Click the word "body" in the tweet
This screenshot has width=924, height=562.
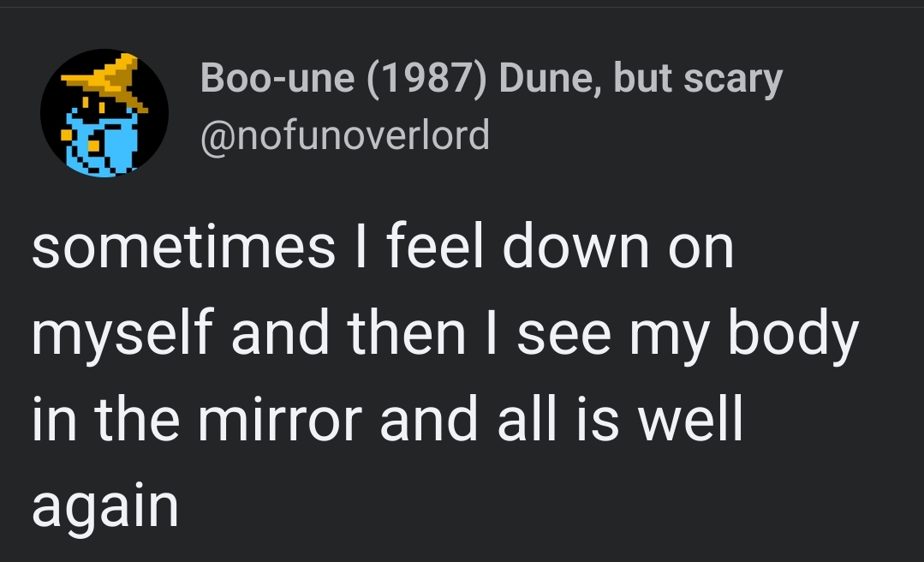(x=793, y=333)
